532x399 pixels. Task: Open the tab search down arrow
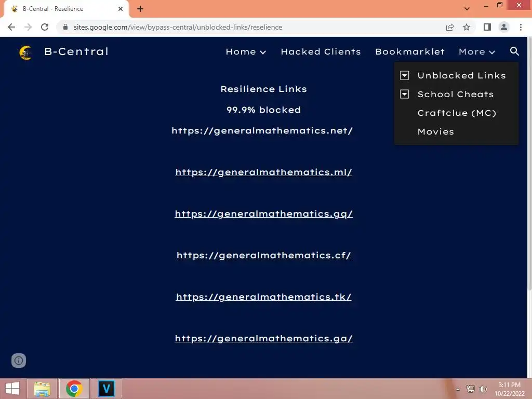pyautogui.click(x=467, y=9)
